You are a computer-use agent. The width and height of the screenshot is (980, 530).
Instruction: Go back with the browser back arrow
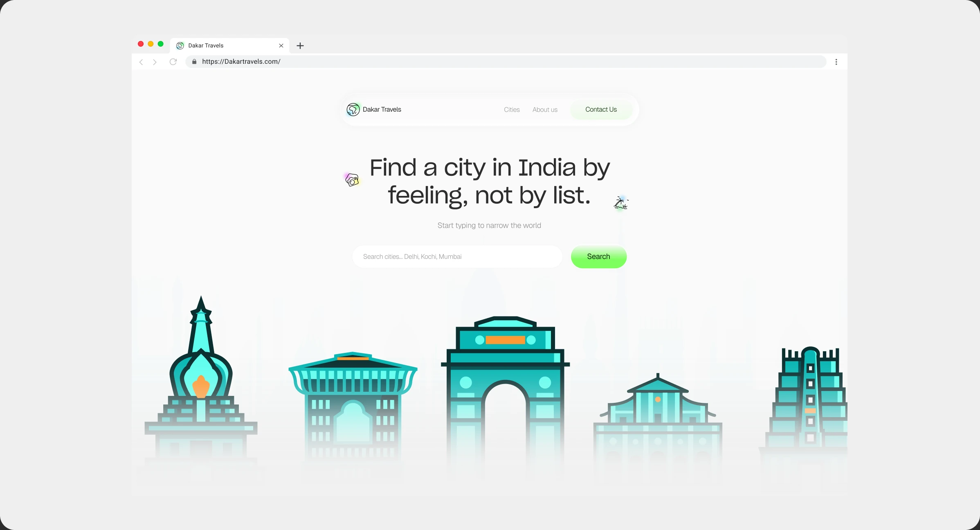[141, 62]
